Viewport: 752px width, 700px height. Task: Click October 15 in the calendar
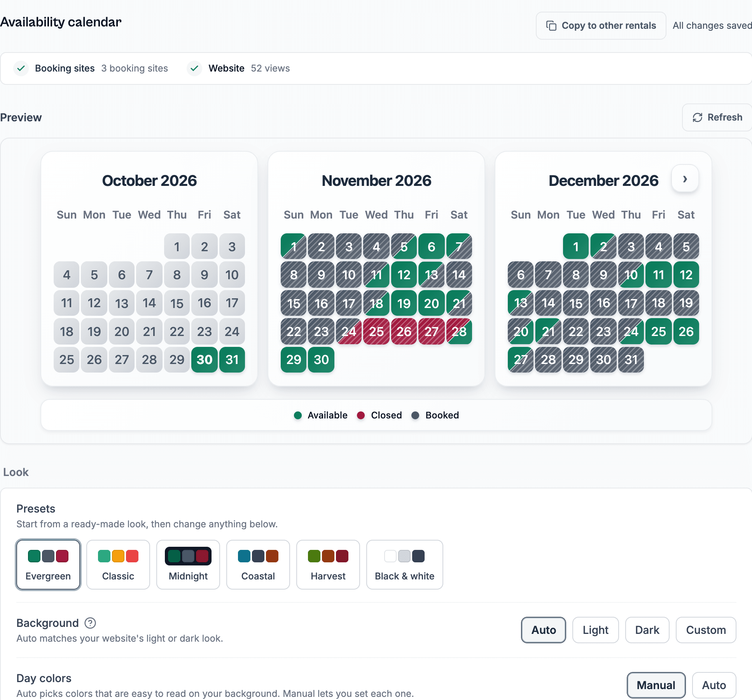(x=177, y=303)
